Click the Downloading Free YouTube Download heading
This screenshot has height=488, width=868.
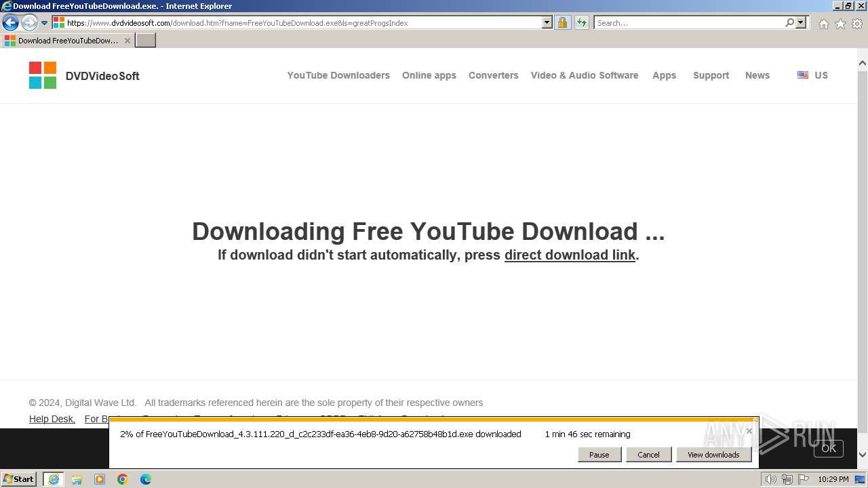[x=429, y=231]
